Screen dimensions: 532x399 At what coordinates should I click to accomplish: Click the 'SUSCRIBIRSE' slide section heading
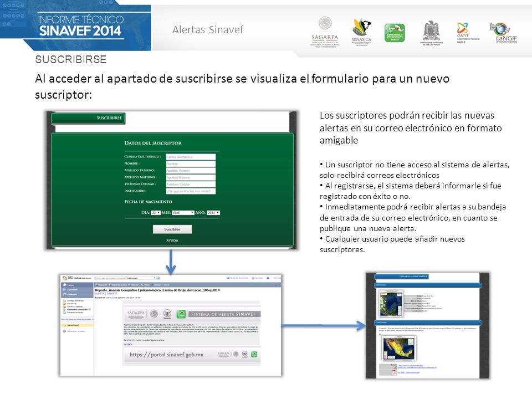(71, 59)
